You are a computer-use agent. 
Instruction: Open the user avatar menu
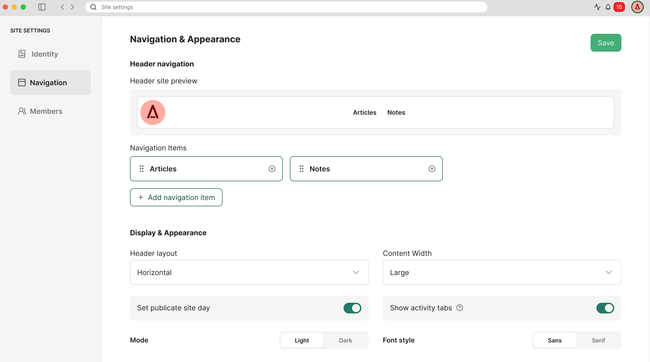click(x=637, y=7)
